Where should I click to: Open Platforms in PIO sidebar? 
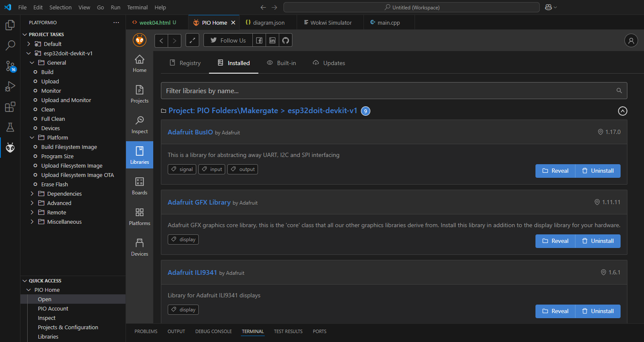(140, 217)
